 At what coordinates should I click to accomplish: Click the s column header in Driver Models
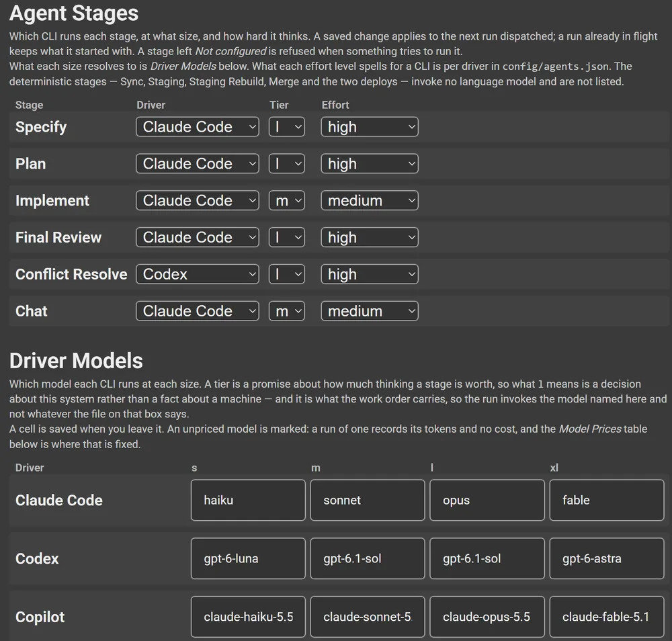pyautogui.click(x=194, y=468)
